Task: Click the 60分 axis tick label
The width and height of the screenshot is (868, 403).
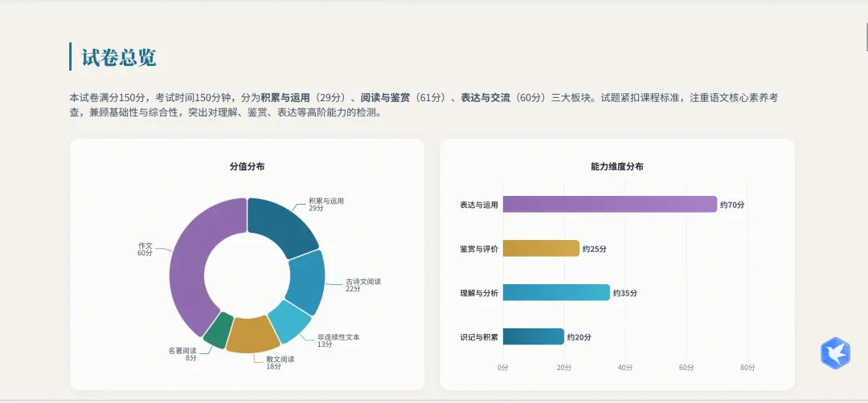Action: 686,368
